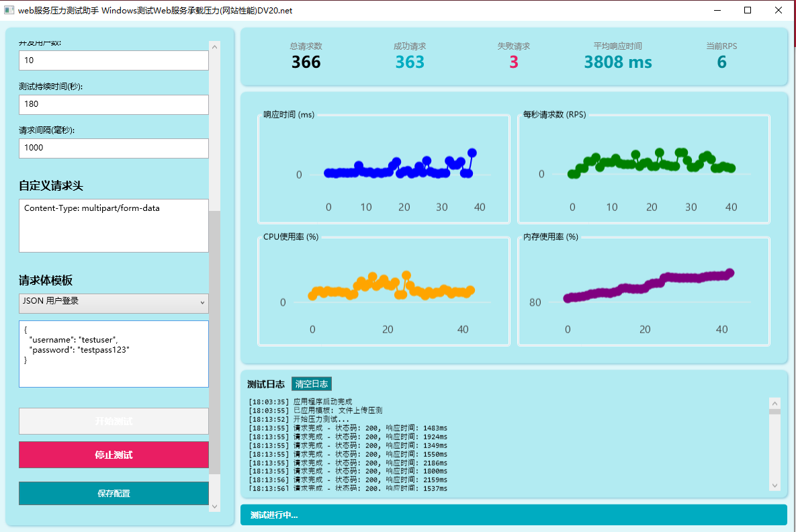Clear the log with the 清空日志 button
Viewport: 796px width, 532px height.
click(x=312, y=384)
